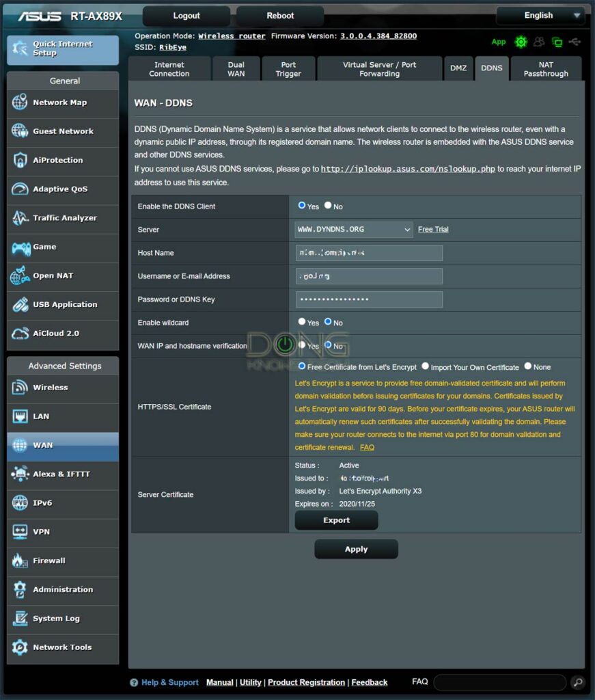The height and width of the screenshot is (700, 595).
Task: Open Virtual Server / Port Forwarding tab
Action: pos(380,69)
